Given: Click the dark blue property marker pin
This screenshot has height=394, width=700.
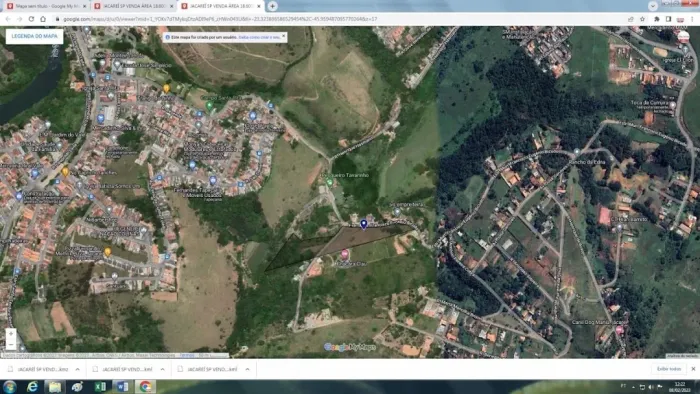Looking at the screenshot, I should 364,224.
